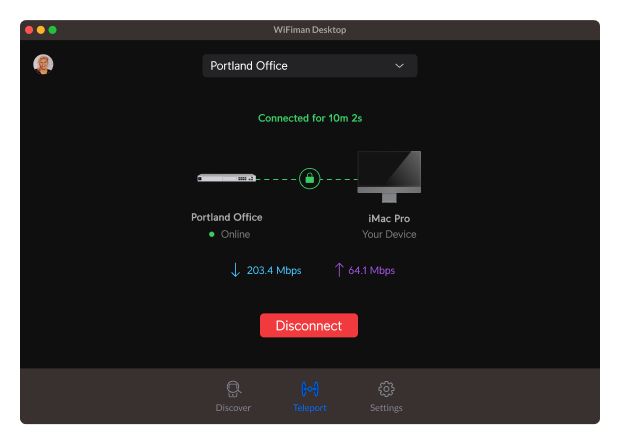The image size is (620, 445).
Task: Select the Portland Office router device image
Action: pos(227,178)
